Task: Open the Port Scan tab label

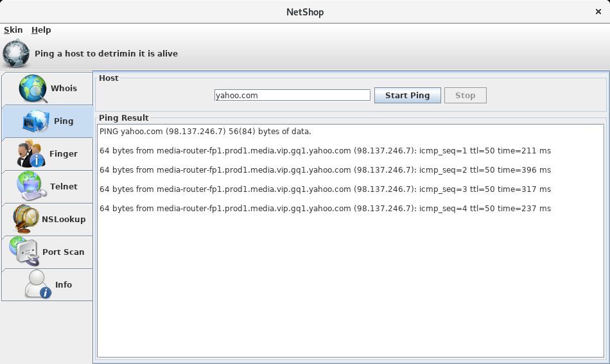Action: tap(64, 252)
